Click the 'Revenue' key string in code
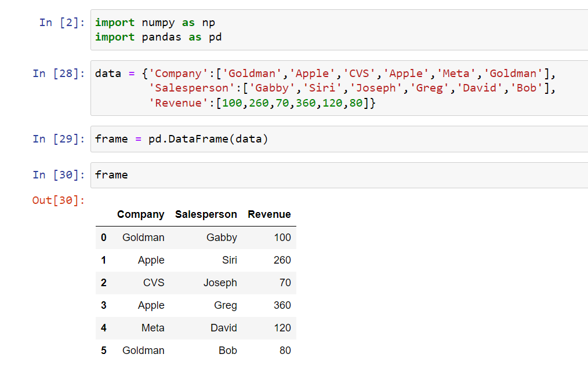 tap(178, 103)
